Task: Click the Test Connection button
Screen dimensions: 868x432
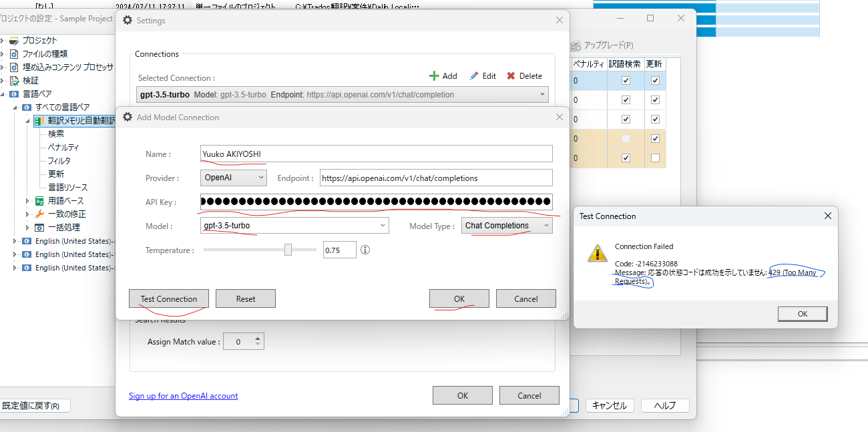Action: [169, 298]
